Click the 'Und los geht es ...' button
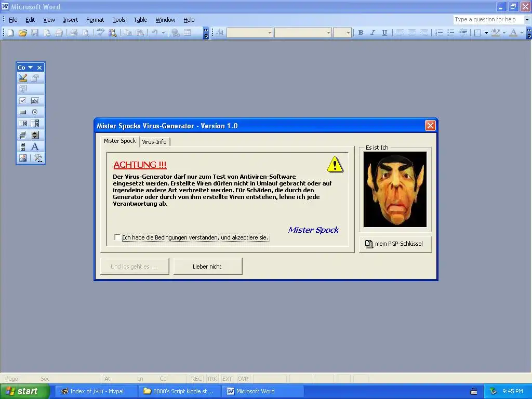The height and width of the screenshot is (399, 532). [x=135, y=267]
